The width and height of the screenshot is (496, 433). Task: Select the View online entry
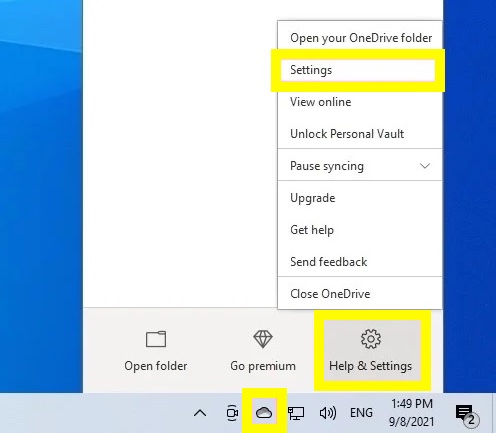click(x=360, y=102)
